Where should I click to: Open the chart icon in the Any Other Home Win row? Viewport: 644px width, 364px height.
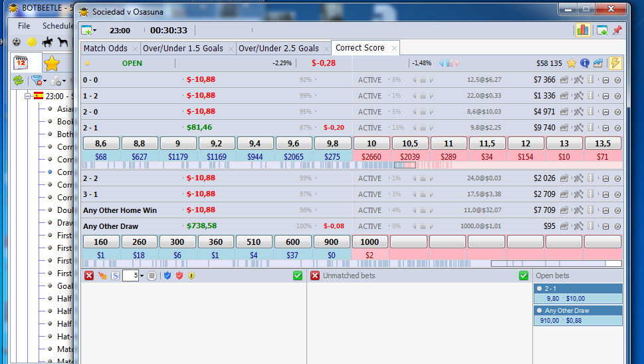pos(564,210)
